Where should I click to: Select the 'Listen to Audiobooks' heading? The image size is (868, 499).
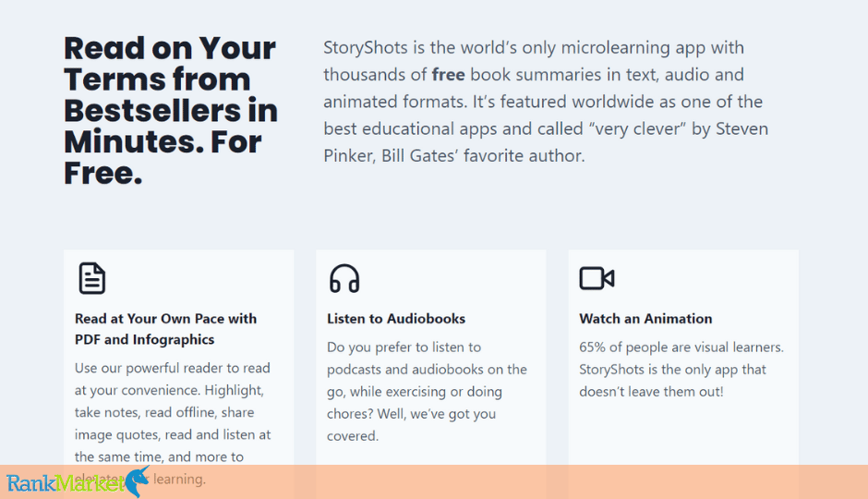[x=396, y=319]
